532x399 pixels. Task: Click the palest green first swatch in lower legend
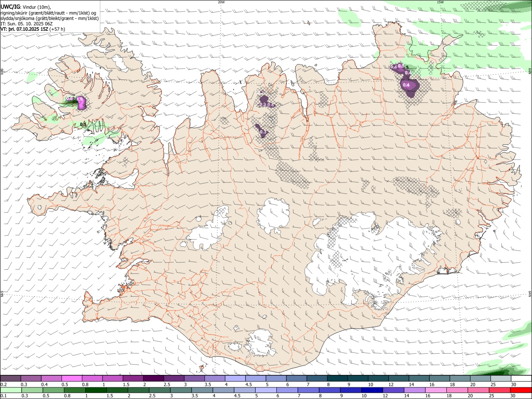[x=11, y=390]
